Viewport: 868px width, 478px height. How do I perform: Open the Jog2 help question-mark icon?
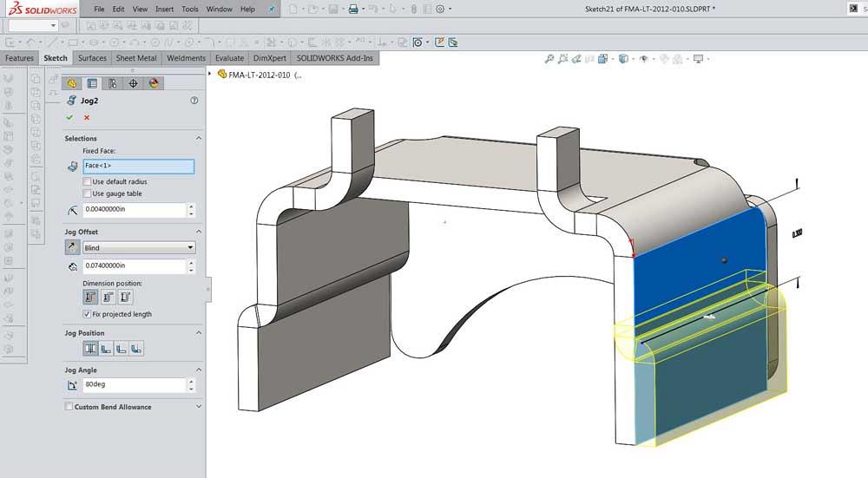click(x=194, y=101)
